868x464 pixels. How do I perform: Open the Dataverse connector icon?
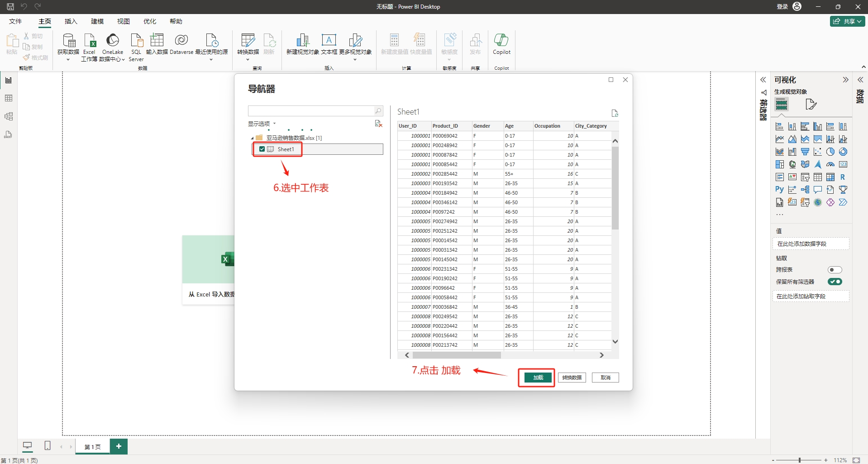(x=181, y=40)
